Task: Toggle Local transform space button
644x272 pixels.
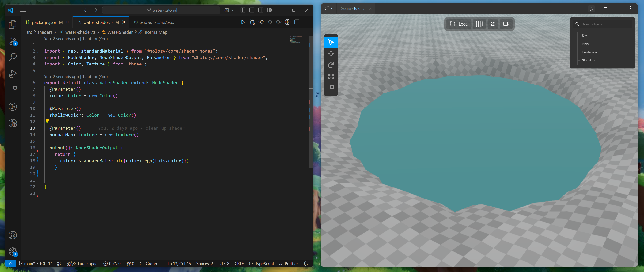Action: point(459,24)
